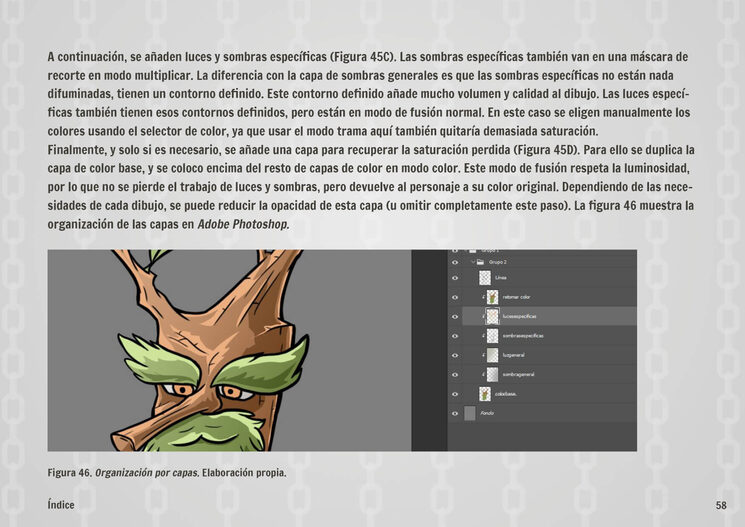The height and width of the screenshot is (527, 745).
Task: Hide the sombrageneral layer
Action: tap(454, 374)
